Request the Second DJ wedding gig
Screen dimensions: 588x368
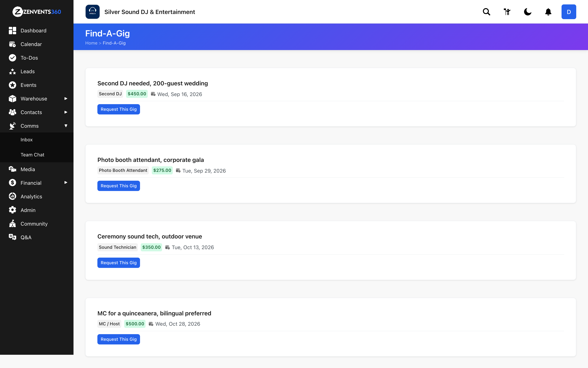[x=119, y=109]
